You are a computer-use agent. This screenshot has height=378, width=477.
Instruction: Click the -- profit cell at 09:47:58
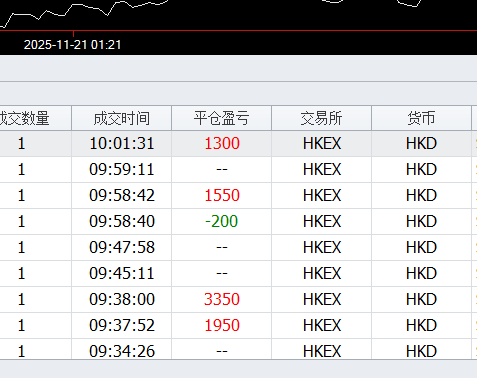pos(222,247)
